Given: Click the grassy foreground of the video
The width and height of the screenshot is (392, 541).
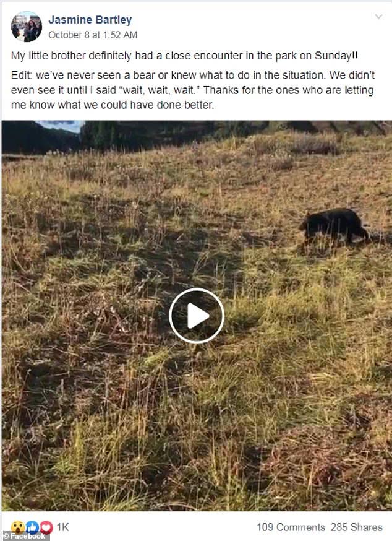Looking at the screenshot, I should pyautogui.click(x=197, y=431).
